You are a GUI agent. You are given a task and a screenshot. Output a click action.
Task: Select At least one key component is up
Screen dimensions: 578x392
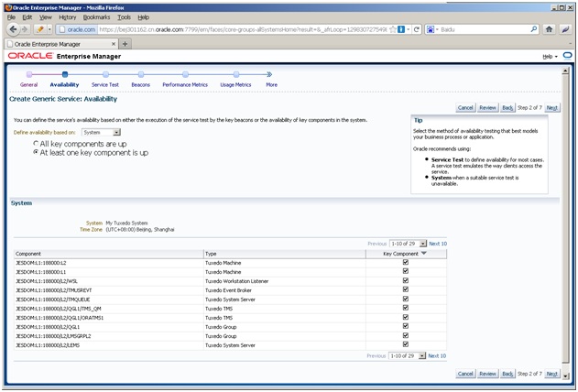click(36, 152)
